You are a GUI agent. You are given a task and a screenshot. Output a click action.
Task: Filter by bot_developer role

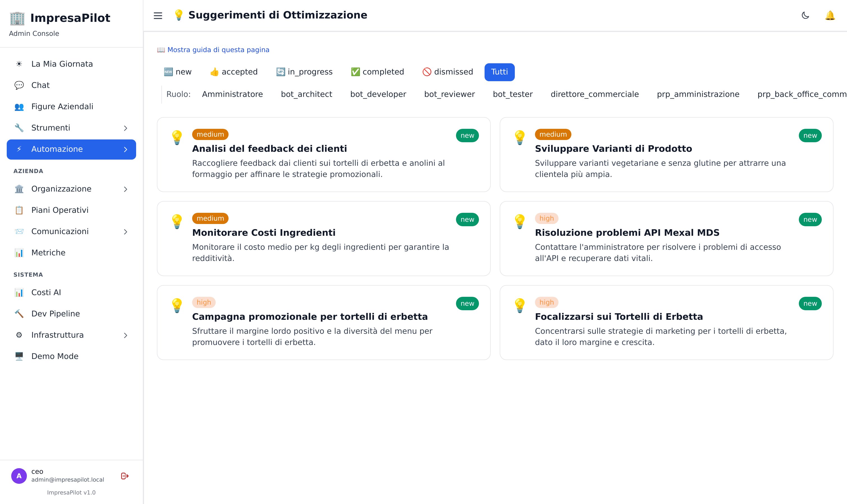(x=378, y=94)
